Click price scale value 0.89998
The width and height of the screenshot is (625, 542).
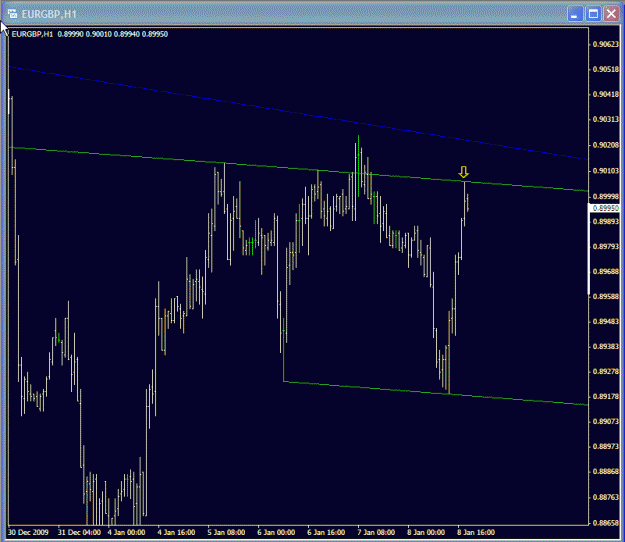point(605,196)
